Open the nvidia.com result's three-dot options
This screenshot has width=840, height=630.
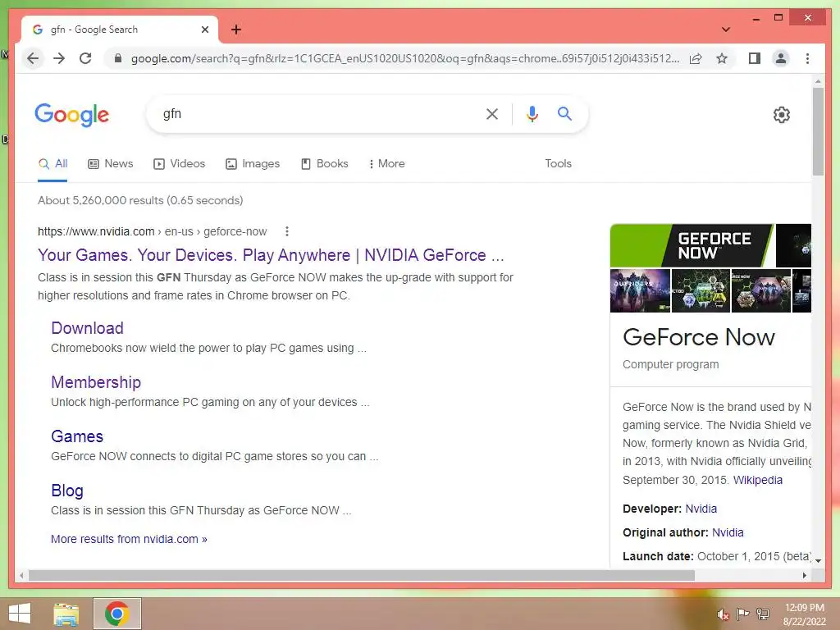coord(287,231)
